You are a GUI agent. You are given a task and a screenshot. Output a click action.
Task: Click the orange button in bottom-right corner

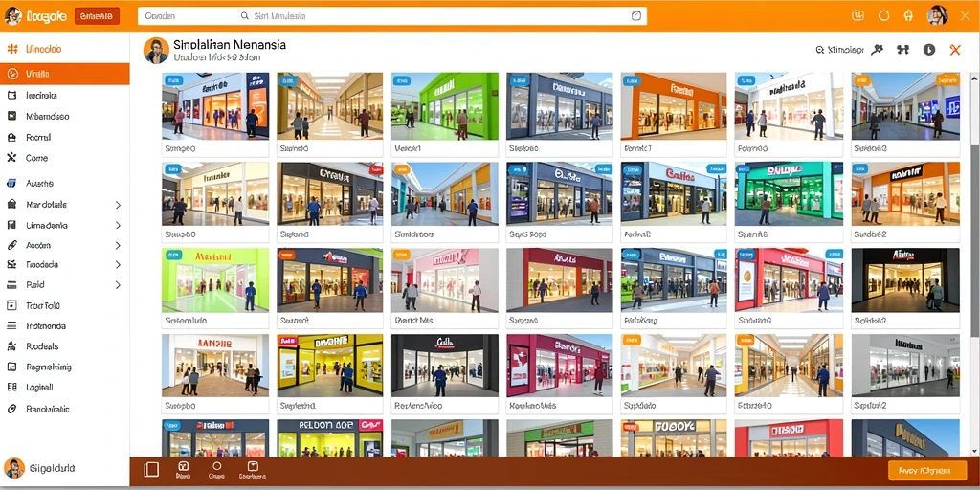click(926, 471)
